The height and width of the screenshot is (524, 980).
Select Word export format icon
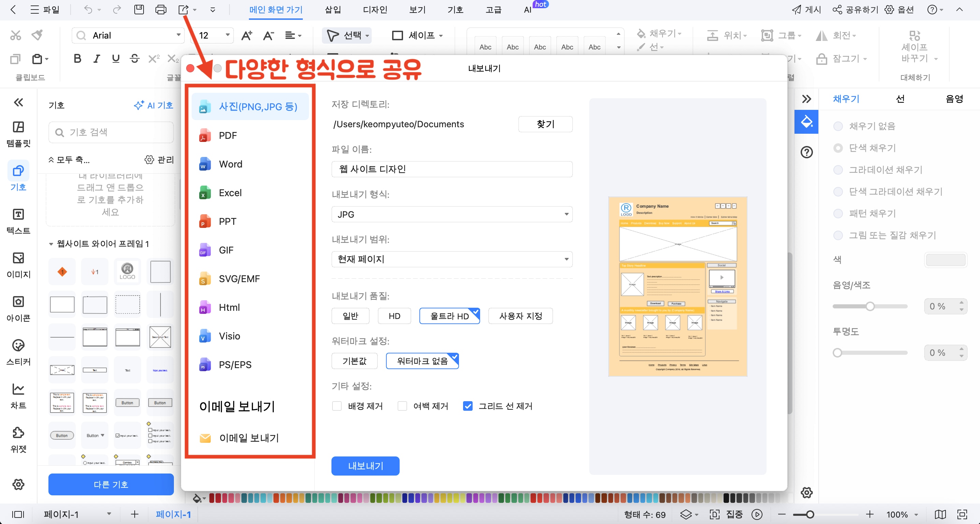(x=204, y=164)
